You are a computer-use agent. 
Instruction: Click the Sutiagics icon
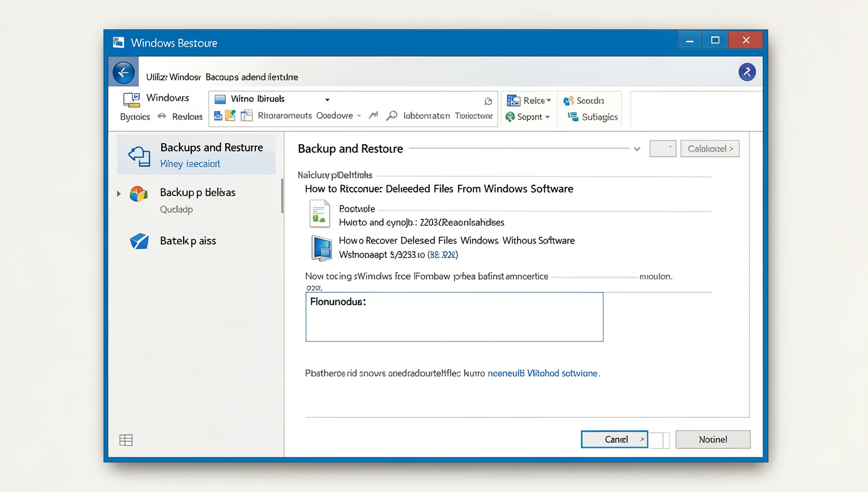572,116
